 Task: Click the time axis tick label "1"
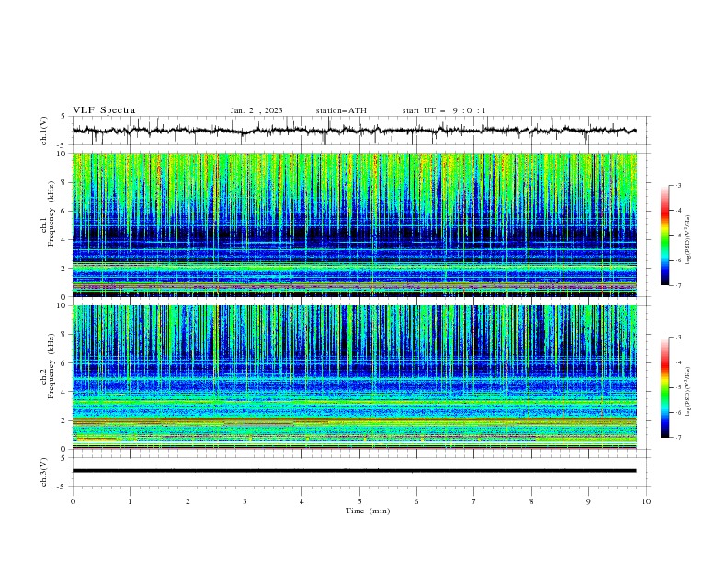[130, 501]
